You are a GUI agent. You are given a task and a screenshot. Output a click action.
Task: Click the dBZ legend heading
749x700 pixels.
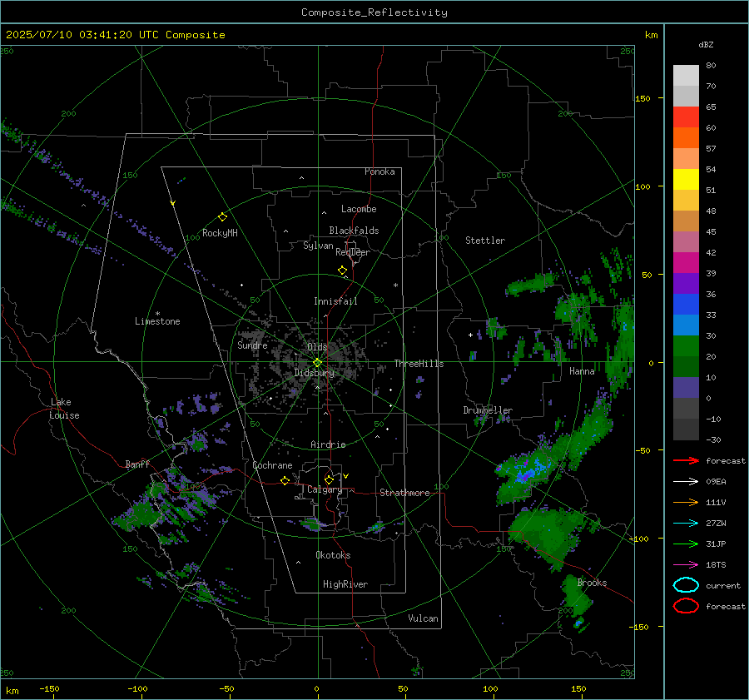(706, 45)
